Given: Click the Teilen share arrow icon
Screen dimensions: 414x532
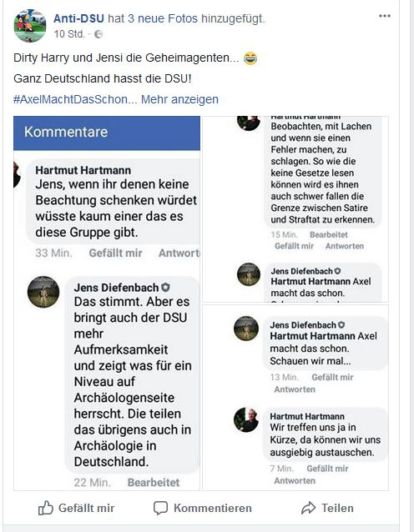Looking at the screenshot, I should pyautogui.click(x=308, y=508).
